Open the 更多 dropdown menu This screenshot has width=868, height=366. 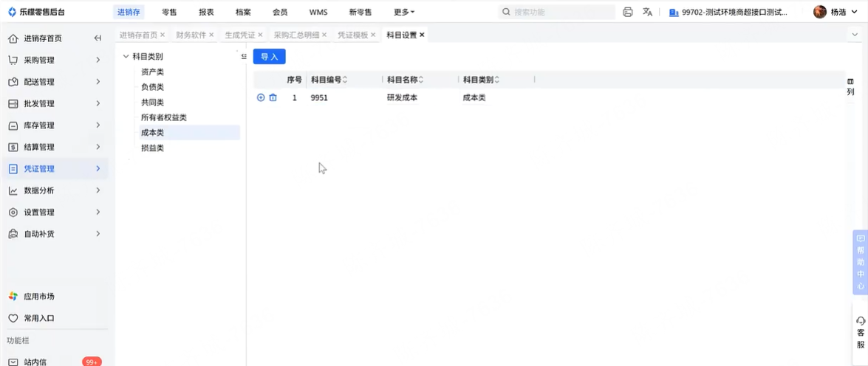click(x=404, y=12)
